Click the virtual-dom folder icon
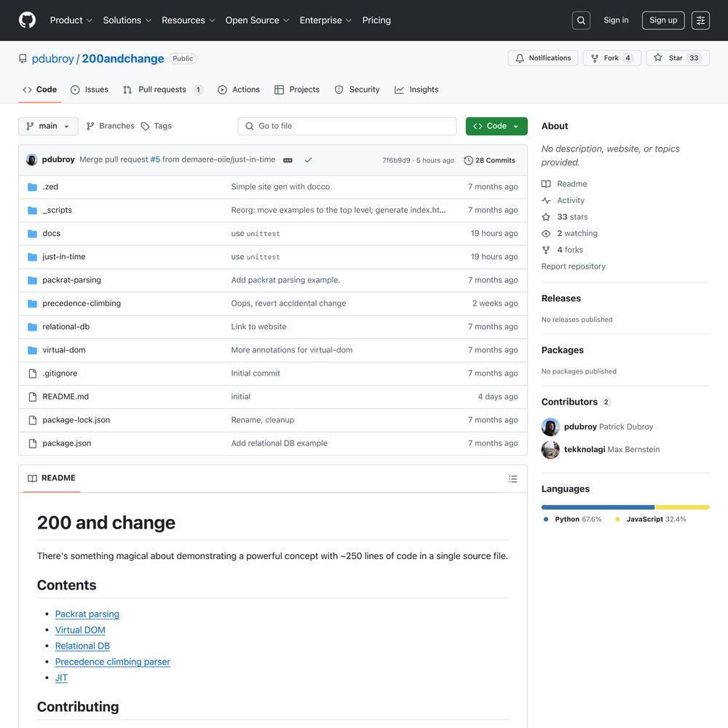 (x=32, y=350)
